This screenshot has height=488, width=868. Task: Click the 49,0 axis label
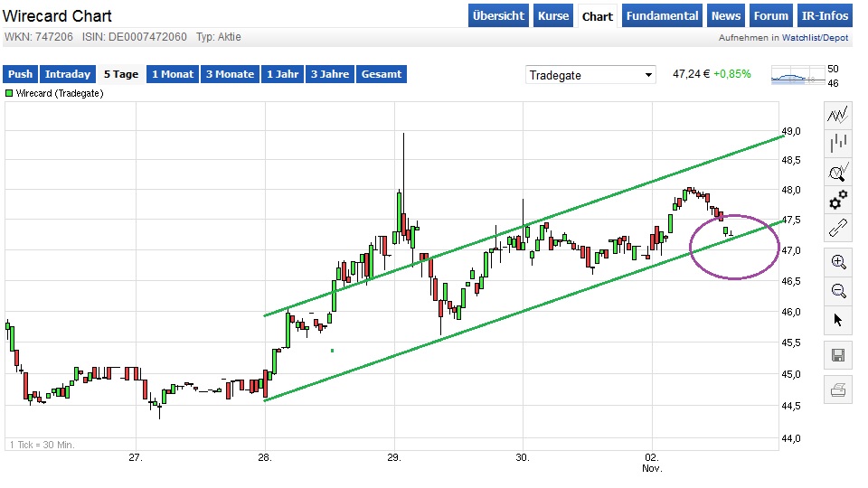coord(790,131)
